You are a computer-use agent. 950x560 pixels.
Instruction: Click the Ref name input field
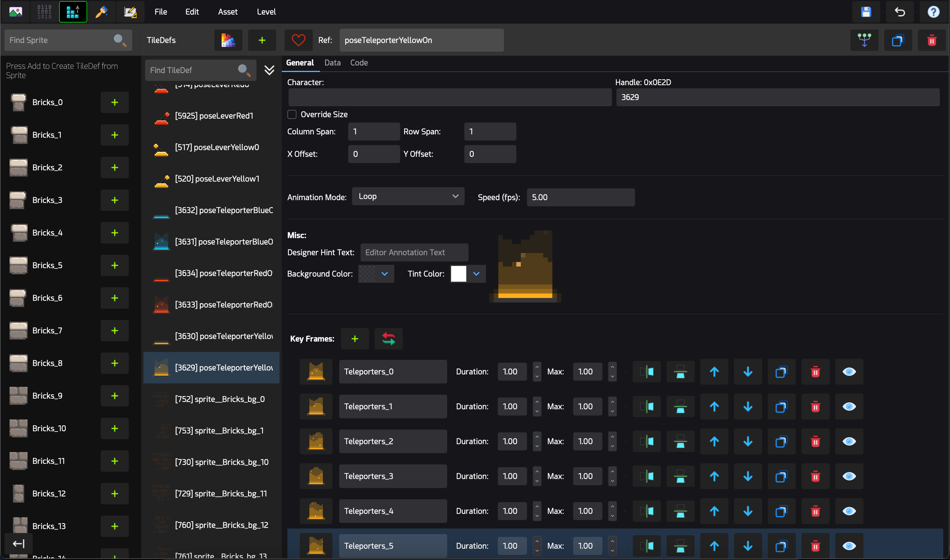click(x=421, y=40)
